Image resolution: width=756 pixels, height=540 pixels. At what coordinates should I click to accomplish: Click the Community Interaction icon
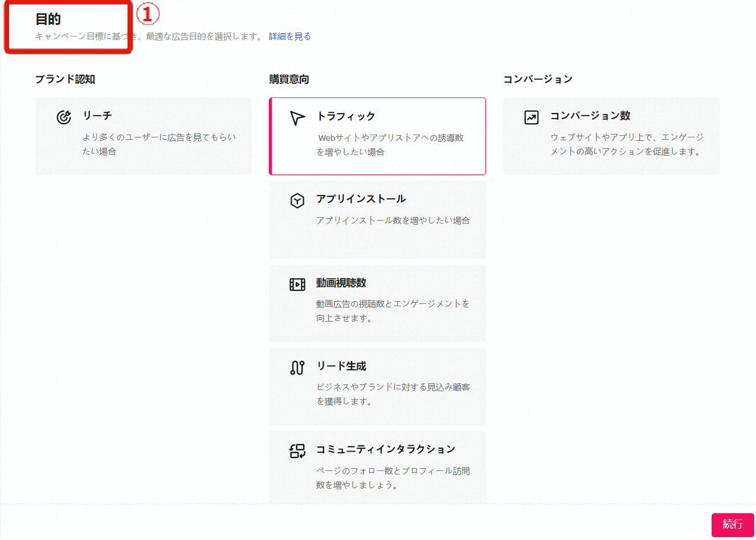coord(297,451)
